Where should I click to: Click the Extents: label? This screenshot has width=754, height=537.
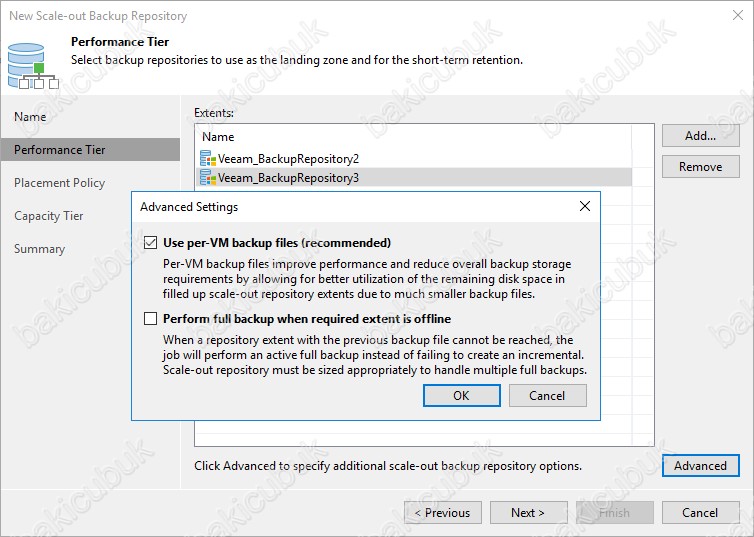(x=214, y=112)
